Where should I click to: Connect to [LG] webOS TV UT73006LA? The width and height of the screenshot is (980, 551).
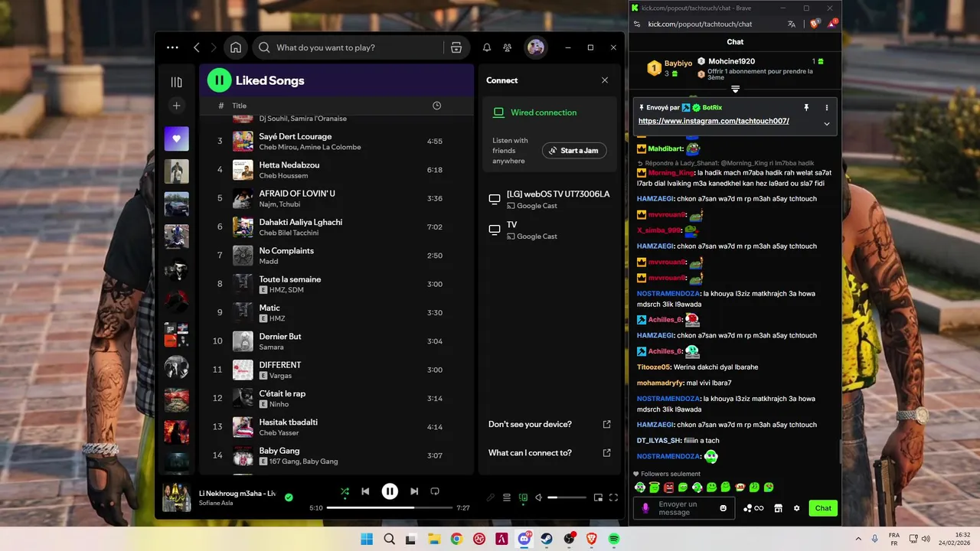[x=550, y=199]
